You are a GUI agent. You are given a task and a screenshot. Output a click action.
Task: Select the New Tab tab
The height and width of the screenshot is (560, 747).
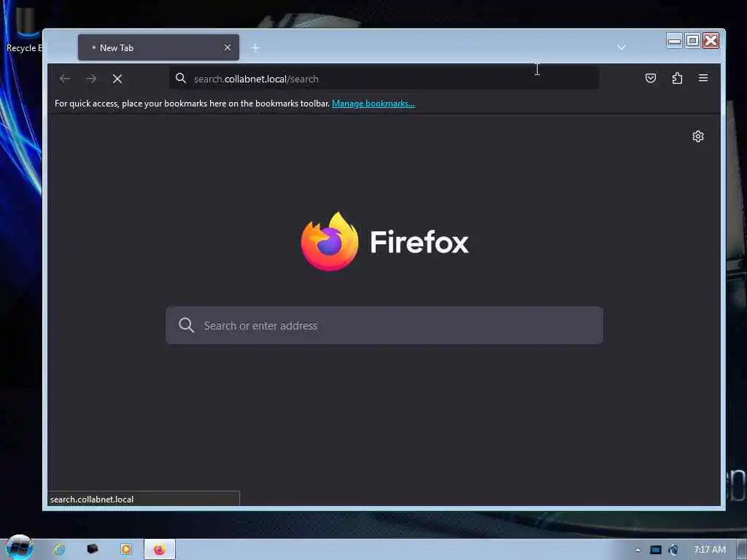(158, 47)
